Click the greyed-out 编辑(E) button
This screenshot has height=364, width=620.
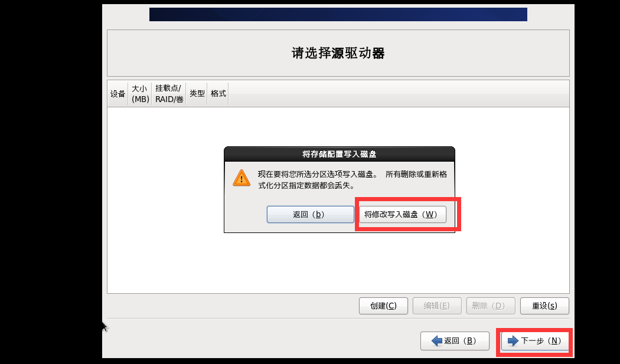coord(437,306)
